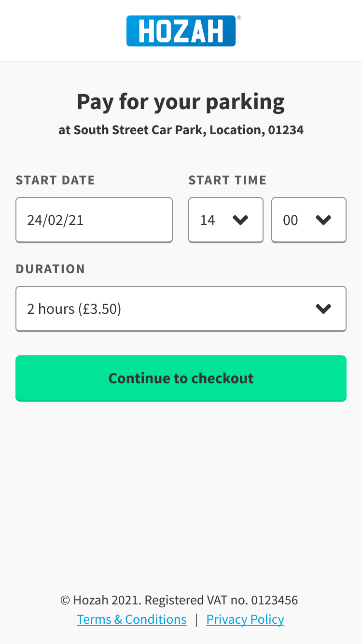The width and height of the screenshot is (362, 644).
Task: Click the South Street Car Park location text
Action: (181, 130)
